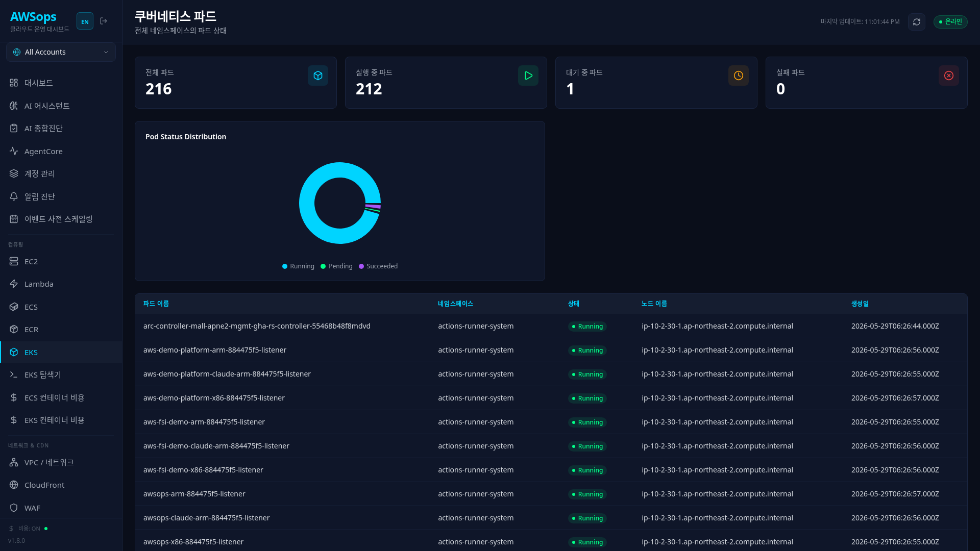Click the AWSops logo link
Viewport: 980px width, 551px height.
point(34,17)
